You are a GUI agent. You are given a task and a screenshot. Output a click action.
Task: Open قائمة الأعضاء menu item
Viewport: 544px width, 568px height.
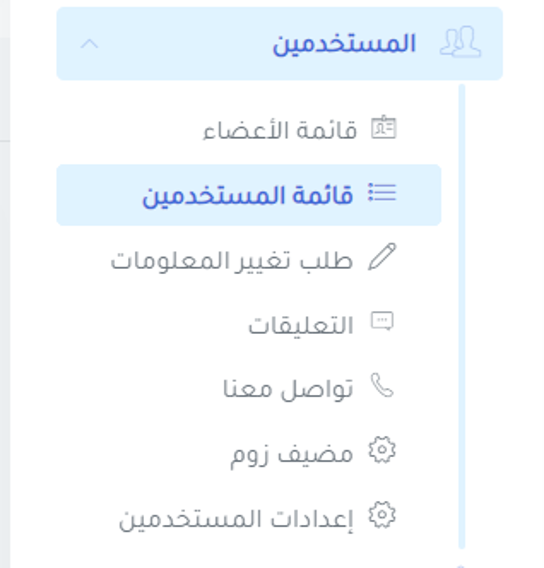(x=280, y=130)
